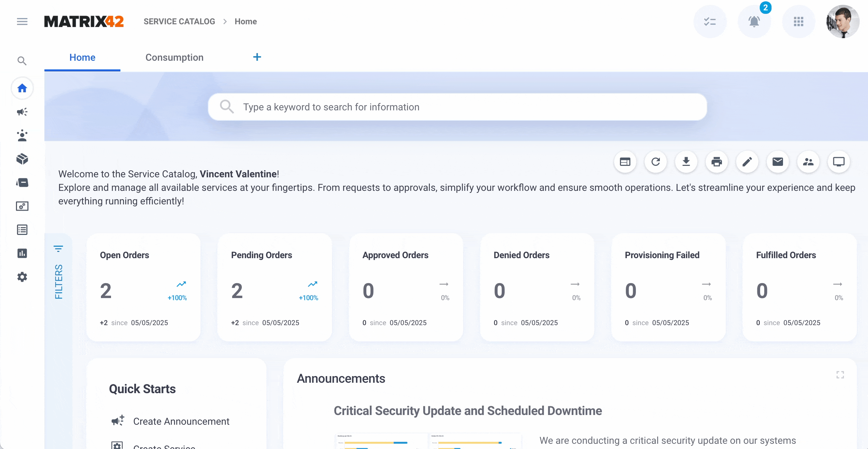Open the Pending Orders card
868x449 pixels.
274,287
